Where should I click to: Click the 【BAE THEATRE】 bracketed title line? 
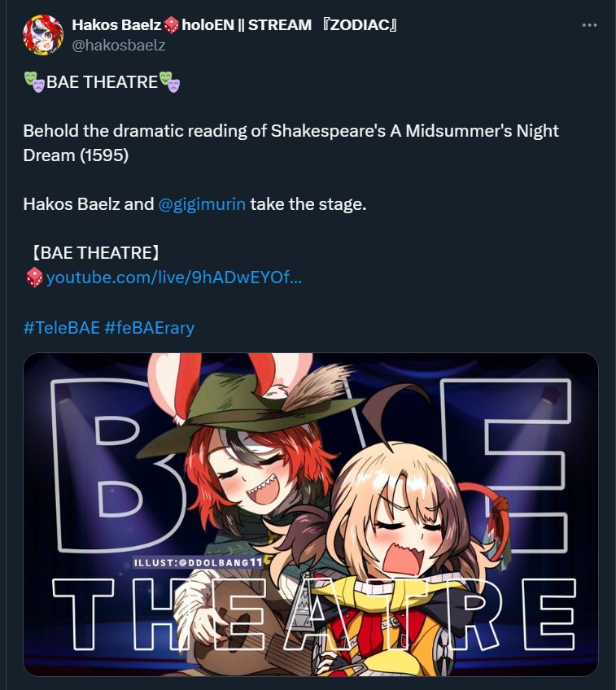(95, 253)
